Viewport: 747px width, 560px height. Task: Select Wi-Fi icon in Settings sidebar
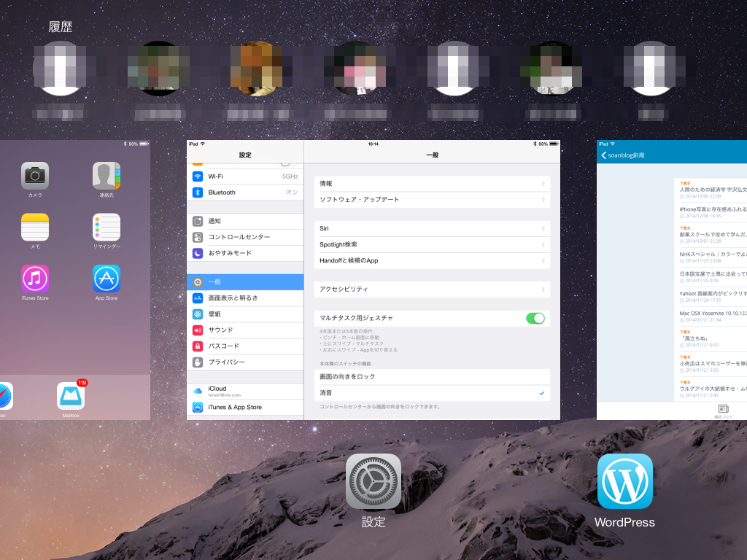tap(198, 176)
